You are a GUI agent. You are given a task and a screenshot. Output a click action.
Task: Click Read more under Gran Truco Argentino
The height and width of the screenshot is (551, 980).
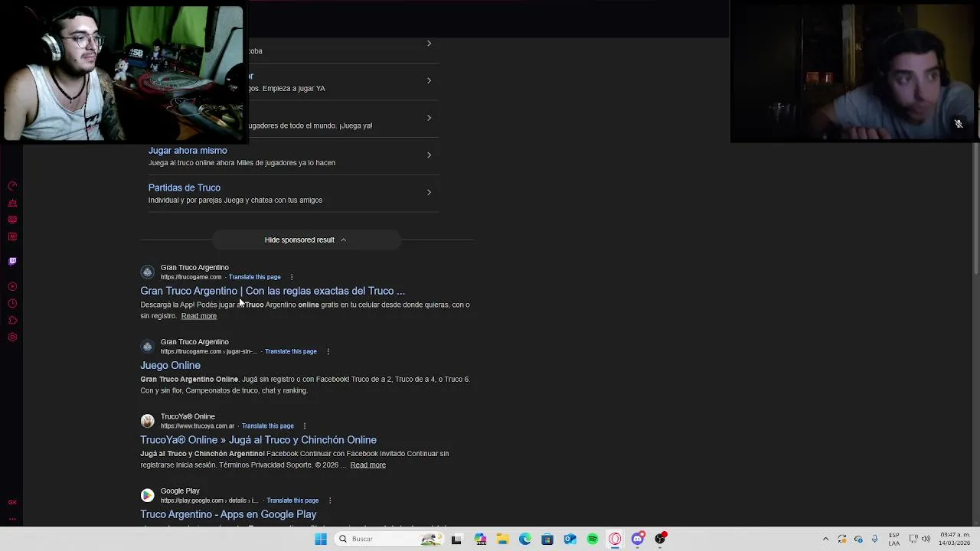click(199, 316)
